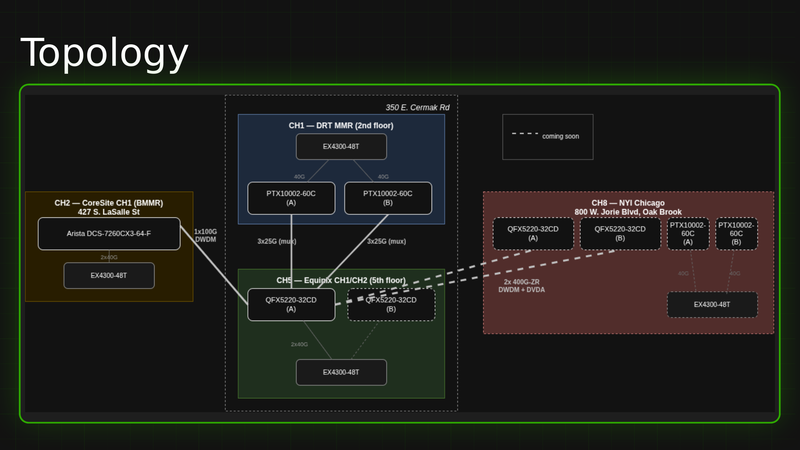Click the 350 E. Cermak Rd label

417,107
